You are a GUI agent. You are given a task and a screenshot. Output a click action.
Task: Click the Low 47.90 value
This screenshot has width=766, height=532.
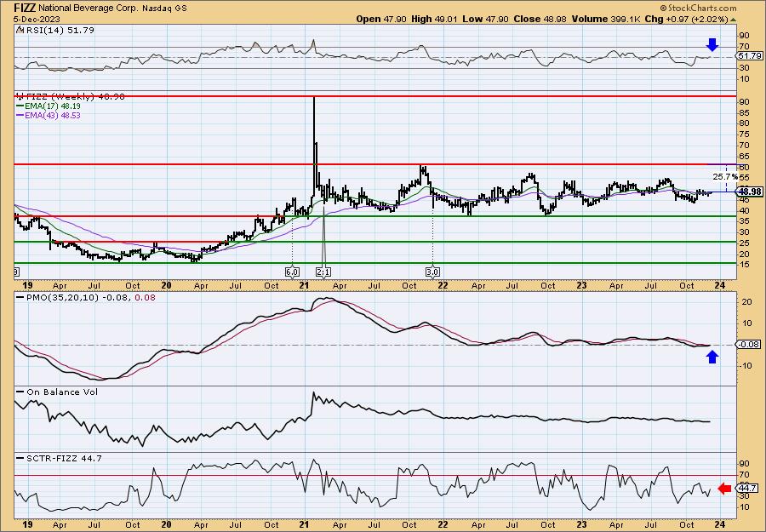485,19
